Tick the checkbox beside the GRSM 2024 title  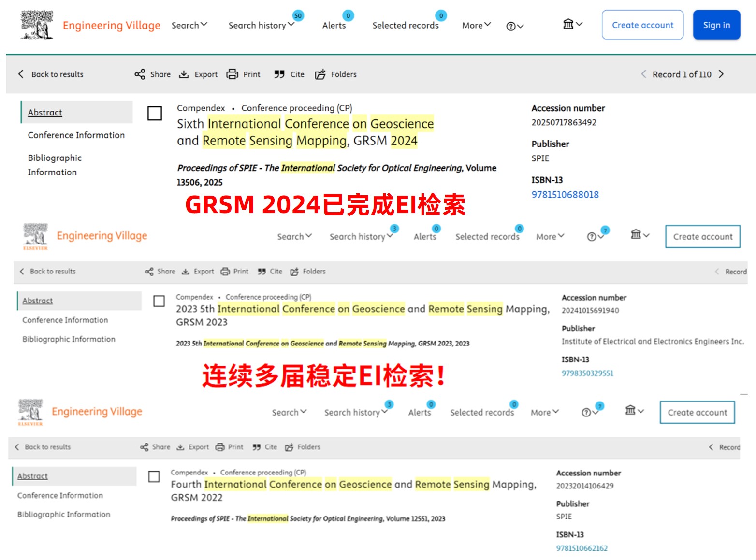tap(155, 114)
